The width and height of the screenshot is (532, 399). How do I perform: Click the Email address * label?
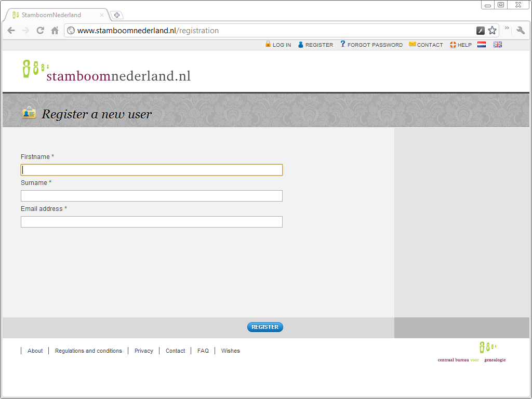click(x=44, y=209)
